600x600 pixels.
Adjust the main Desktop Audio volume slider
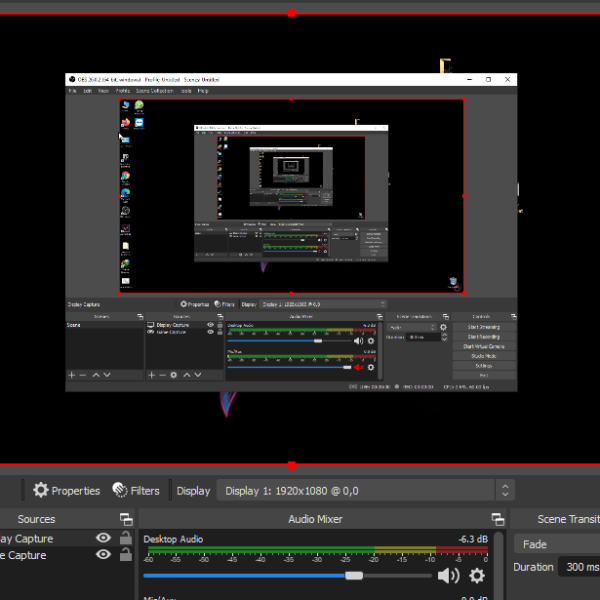pos(354,576)
